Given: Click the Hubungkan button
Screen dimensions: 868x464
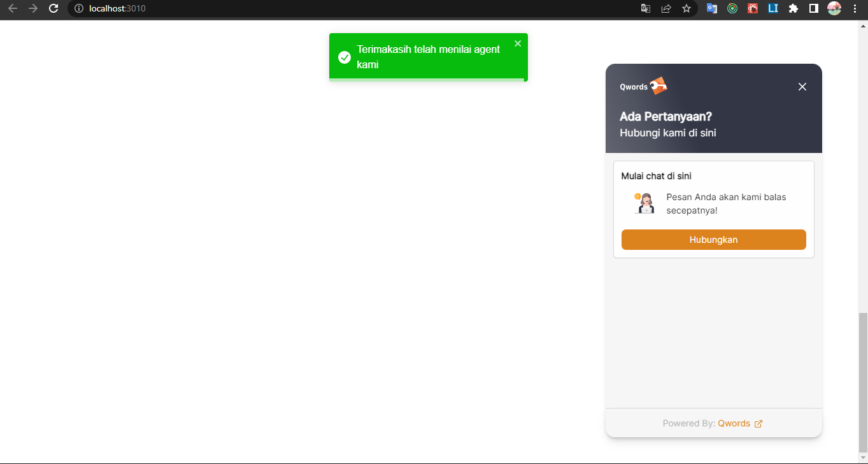Looking at the screenshot, I should (x=713, y=240).
